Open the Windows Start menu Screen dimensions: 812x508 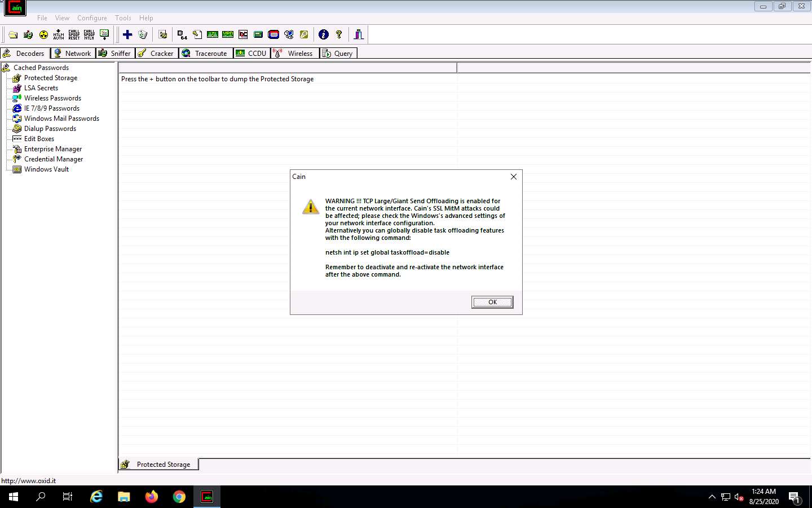[14, 497]
